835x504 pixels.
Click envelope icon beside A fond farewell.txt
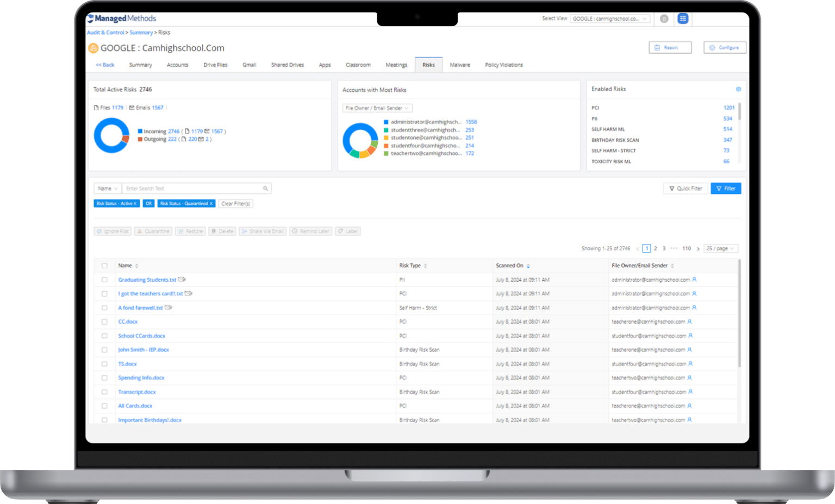(x=168, y=307)
